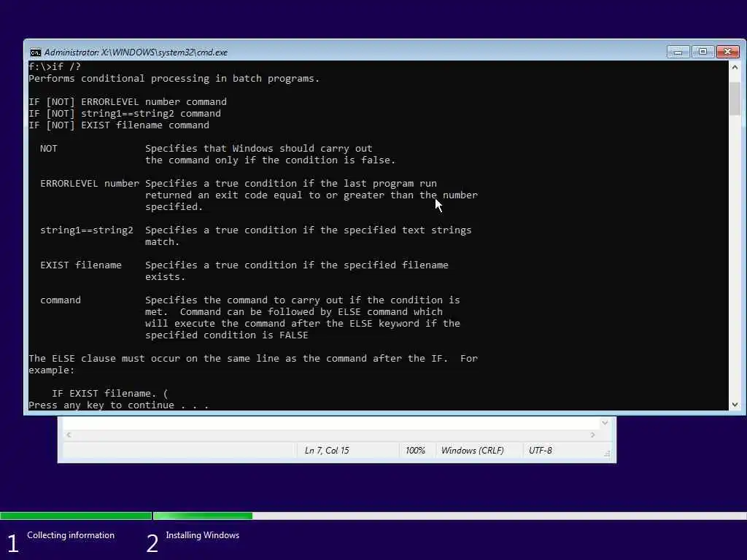Click 'IF EXIST filename. (' example line
The height and width of the screenshot is (560, 747).
110,393
